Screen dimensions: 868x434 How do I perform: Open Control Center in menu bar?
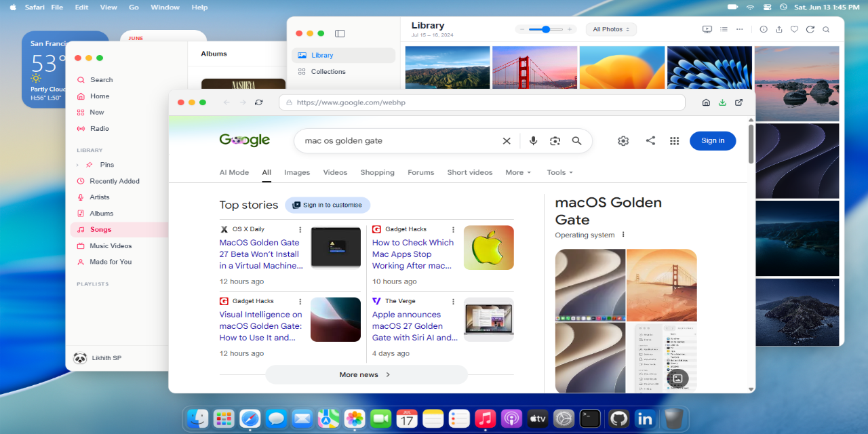(x=768, y=7)
